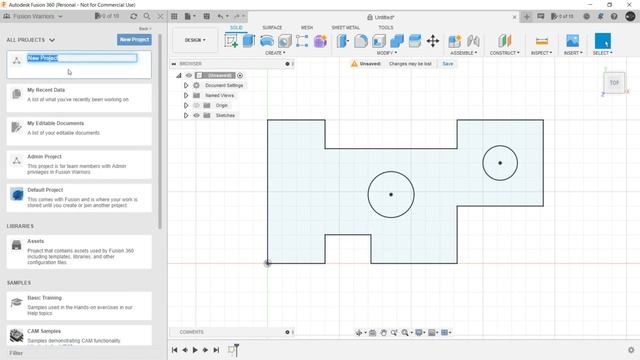Viewport: 640px width, 360px height.
Task: Open the DESIGN workspace dropdown
Action: tap(195, 40)
